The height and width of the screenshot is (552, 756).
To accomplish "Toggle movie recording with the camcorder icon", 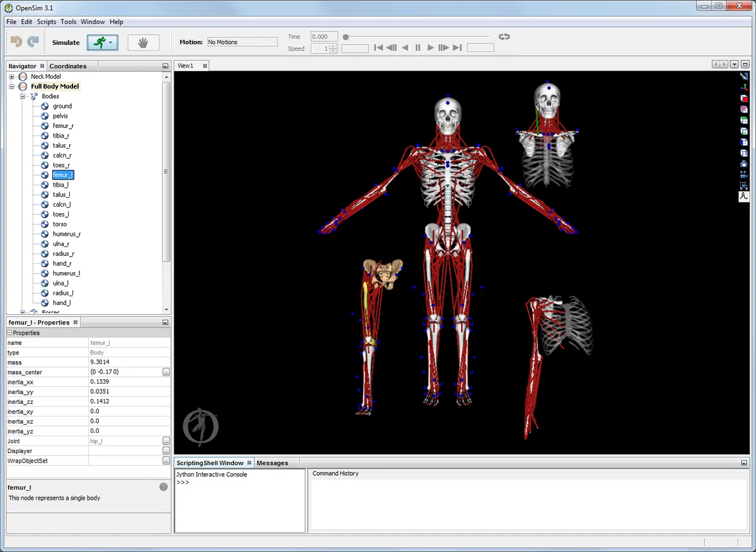I will click(x=744, y=175).
